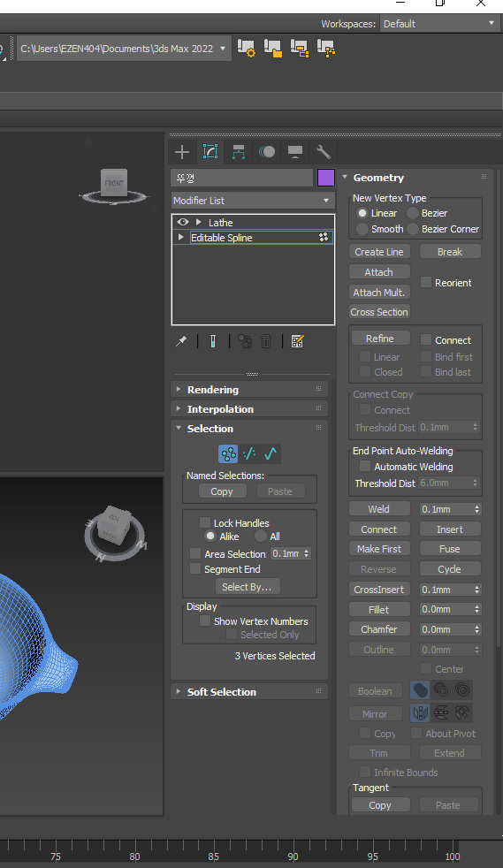
Task: Click the Weld threshold value field
Action: click(446, 509)
